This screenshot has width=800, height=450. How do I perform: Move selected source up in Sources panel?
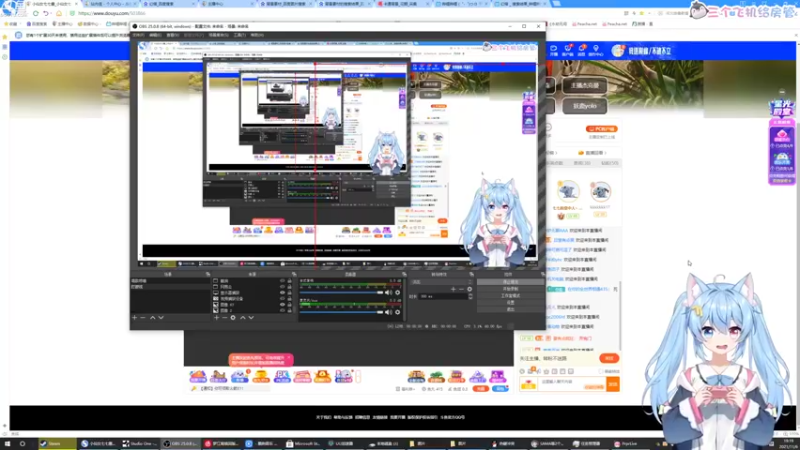[x=243, y=317]
